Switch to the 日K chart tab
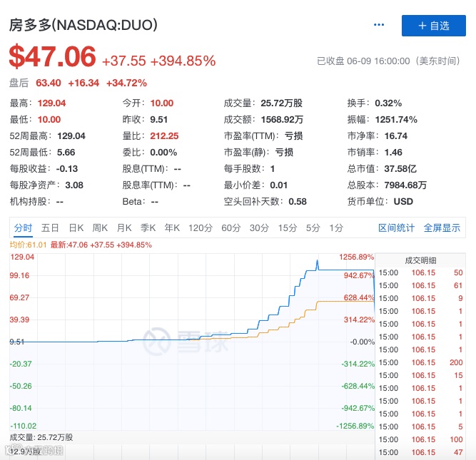Viewport: 476px width, 460px height. 76,228
